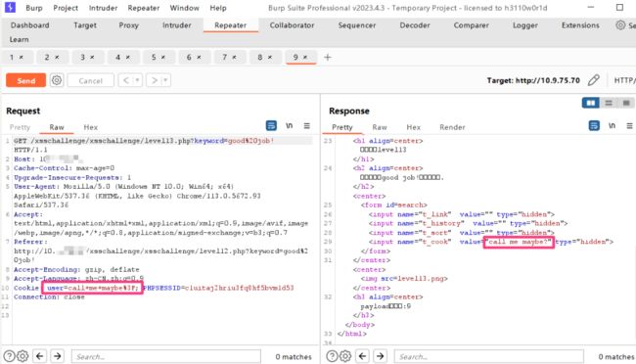This screenshot has height=364, width=636.
Task: Open the Settings gear in the top bar
Action: (620, 25)
